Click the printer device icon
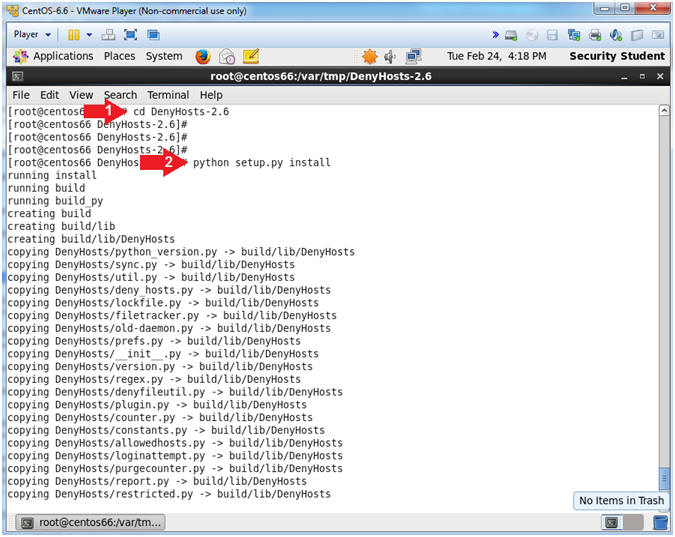675x537 pixels. (595, 35)
